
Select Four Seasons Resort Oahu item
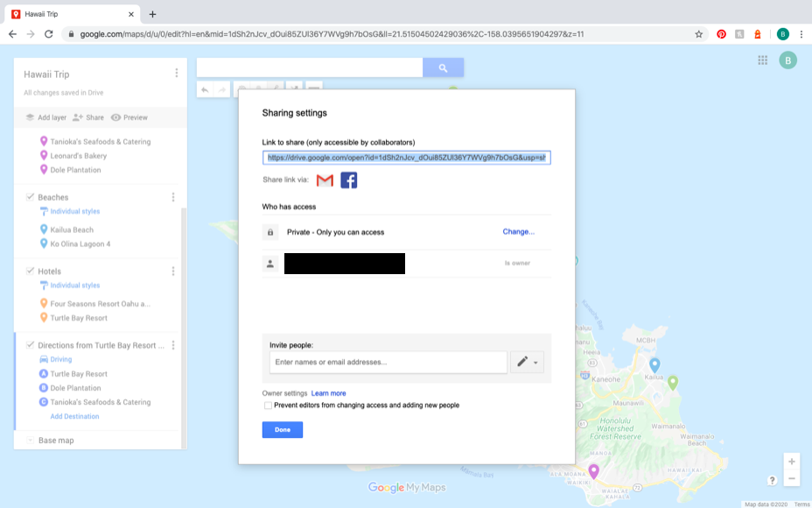point(100,304)
